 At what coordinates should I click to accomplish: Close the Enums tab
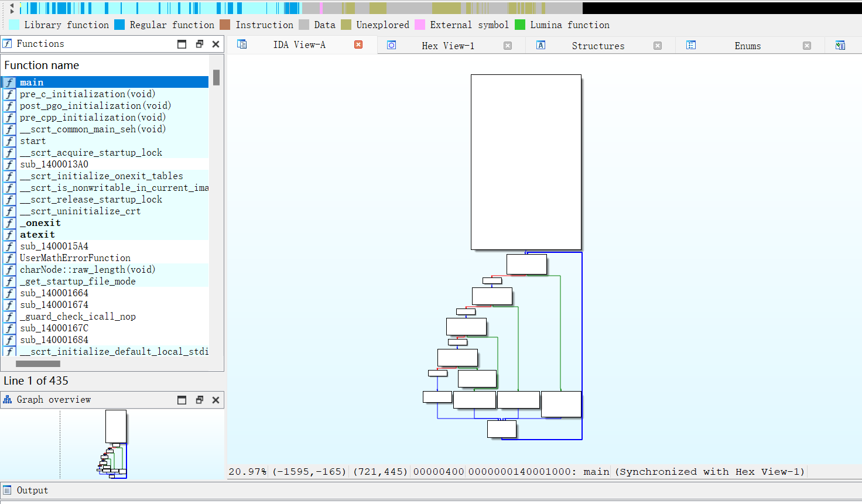(807, 46)
